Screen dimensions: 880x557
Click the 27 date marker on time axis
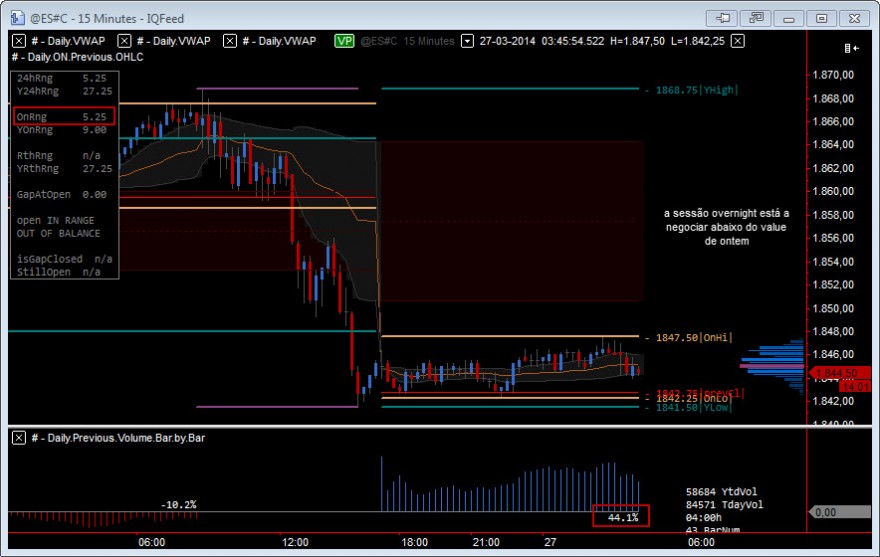[550, 542]
